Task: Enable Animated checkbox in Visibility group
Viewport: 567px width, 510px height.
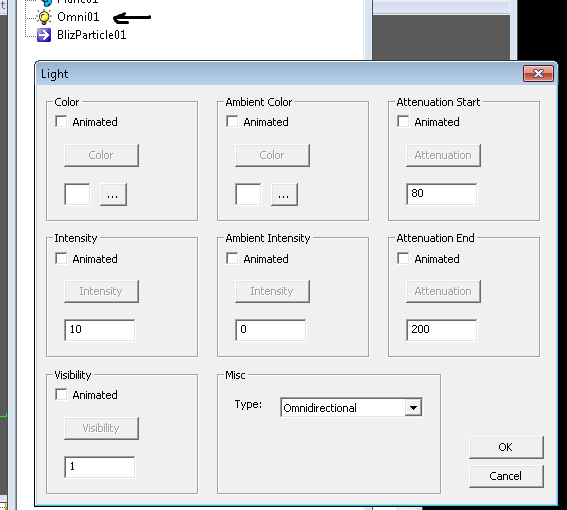Action: (61, 395)
